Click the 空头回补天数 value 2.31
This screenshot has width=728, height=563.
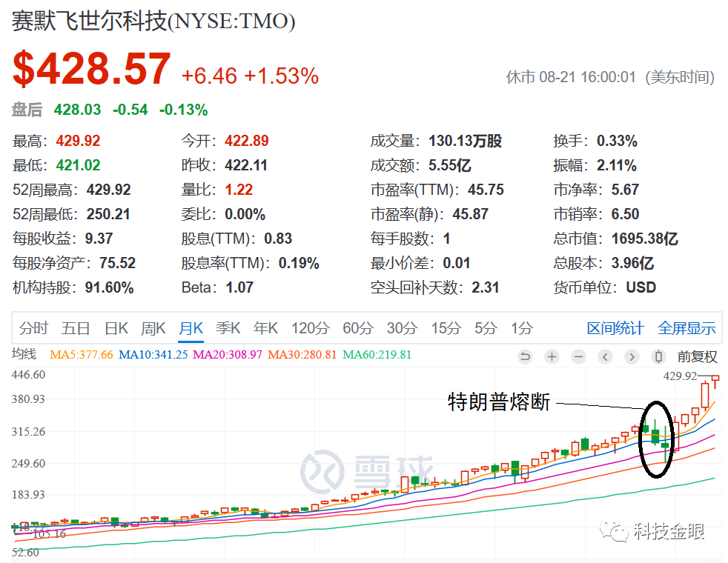(485, 287)
